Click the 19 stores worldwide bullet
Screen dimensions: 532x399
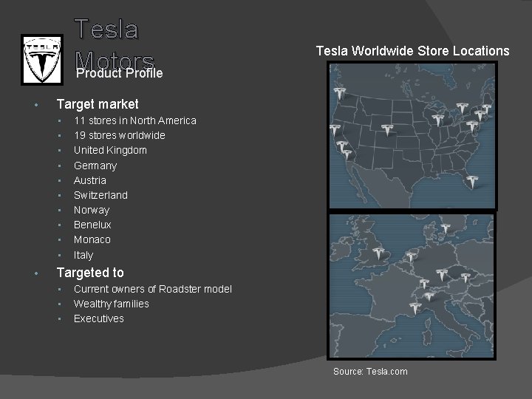pyautogui.click(x=120, y=135)
